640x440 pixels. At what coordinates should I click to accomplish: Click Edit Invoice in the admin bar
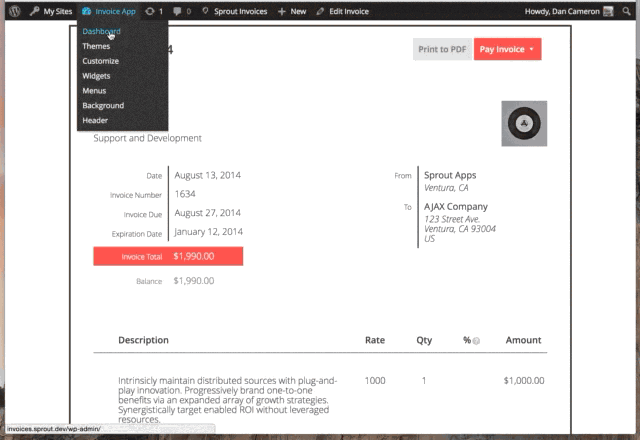click(x=342, y=11)
